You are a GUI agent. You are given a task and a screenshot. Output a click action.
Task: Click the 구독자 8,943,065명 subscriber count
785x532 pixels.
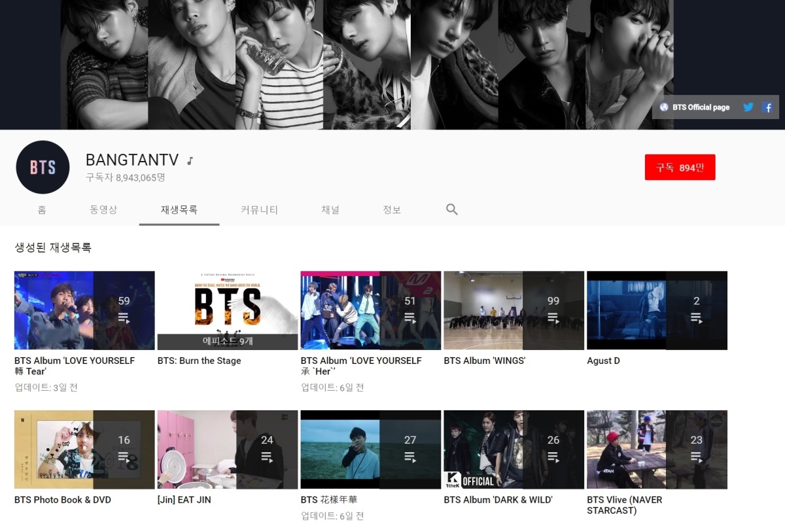point(125,177)
